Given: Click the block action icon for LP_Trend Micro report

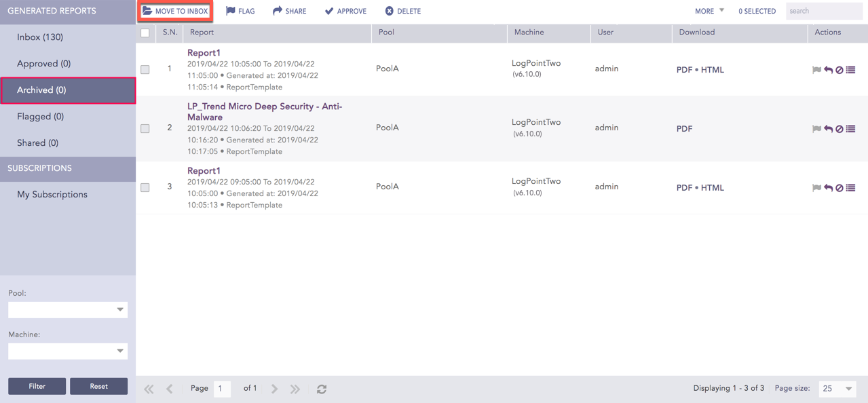Looking at the screenshot, I should point(839,129).
